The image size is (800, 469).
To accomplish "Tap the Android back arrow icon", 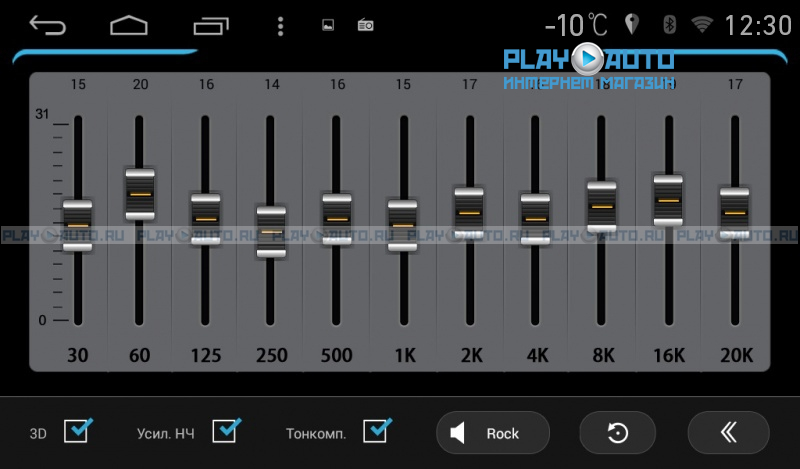I will [x=47, y=25].
